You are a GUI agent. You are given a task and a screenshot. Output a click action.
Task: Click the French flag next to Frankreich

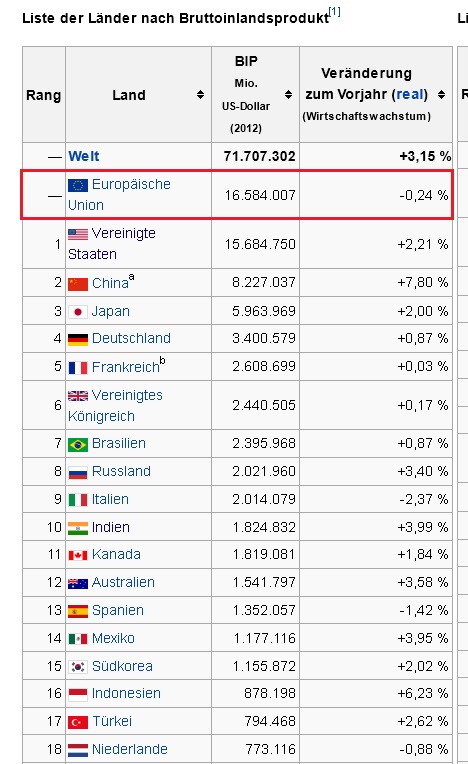pos(78,367)
